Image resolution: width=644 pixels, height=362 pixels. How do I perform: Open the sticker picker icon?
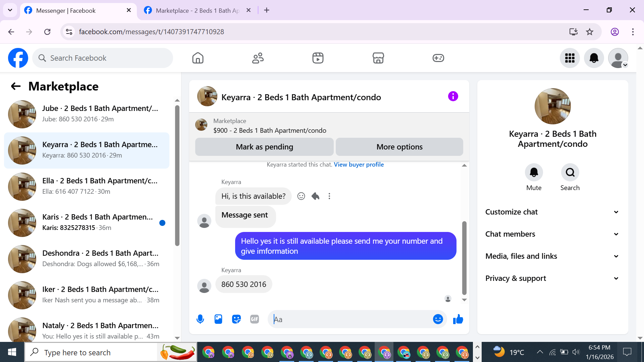[236, 319]
